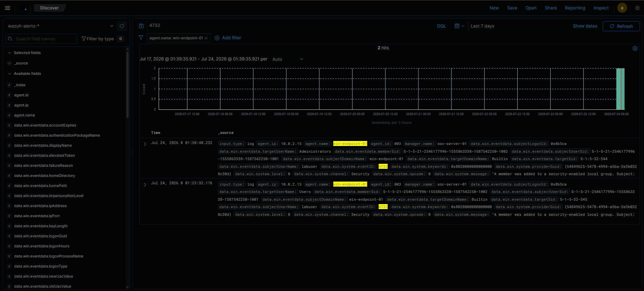
Task: Click the 2 hits count label
Action: pyautogui.click(x=383, y=48)
